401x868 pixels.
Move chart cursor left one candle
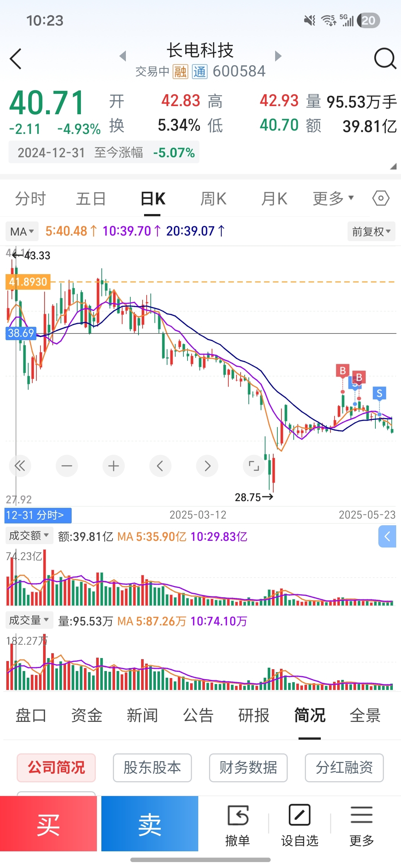tap(160, 466)
